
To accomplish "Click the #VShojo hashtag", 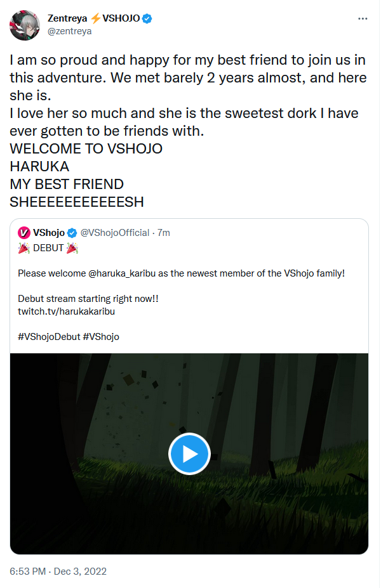I will [101, 337].
